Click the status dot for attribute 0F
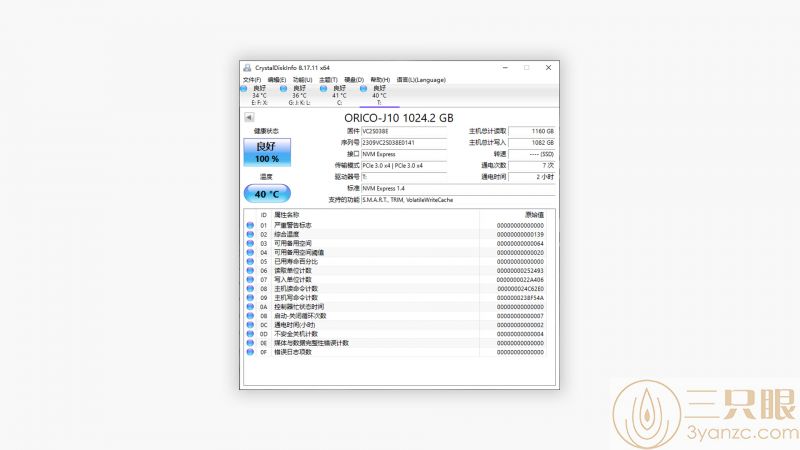This screenshot has height=450, width=800. click(250, 352)
